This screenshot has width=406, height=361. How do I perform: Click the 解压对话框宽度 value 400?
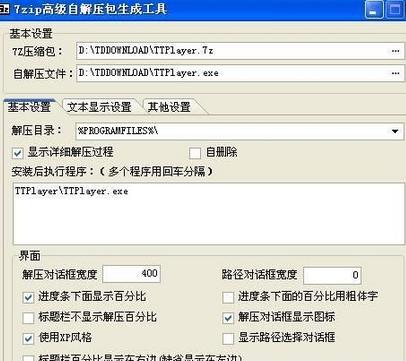pos(132,274)
